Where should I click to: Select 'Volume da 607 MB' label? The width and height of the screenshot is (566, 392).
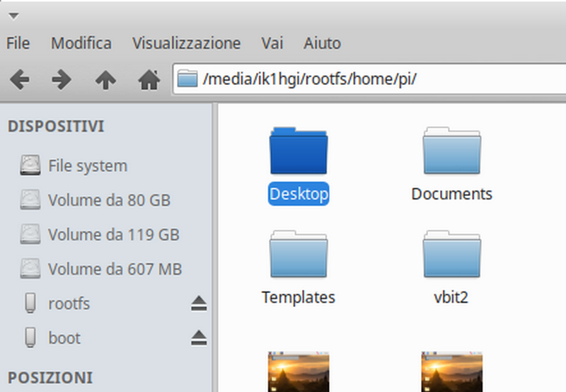pyautogui.click(x=115, y=269)
